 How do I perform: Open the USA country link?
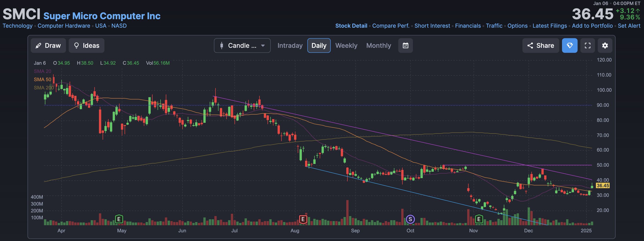click(x=101, y=26)
